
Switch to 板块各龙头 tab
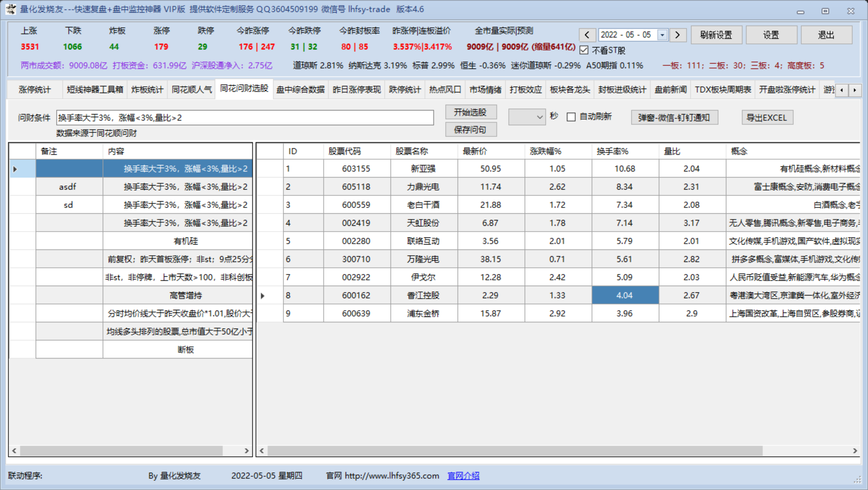coord(570,90)
